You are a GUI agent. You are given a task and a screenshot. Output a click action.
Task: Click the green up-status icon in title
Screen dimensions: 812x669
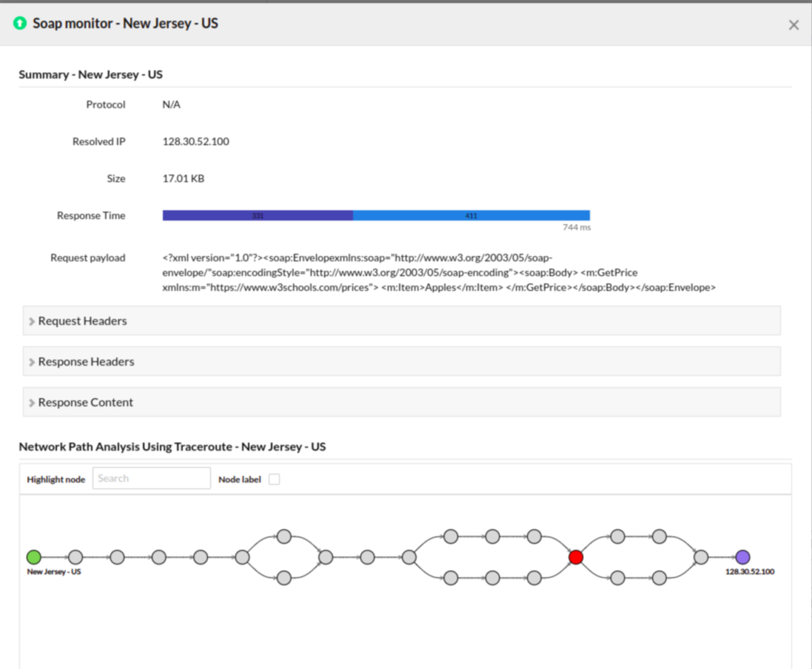pyautogui.click(x=20, y=24)
